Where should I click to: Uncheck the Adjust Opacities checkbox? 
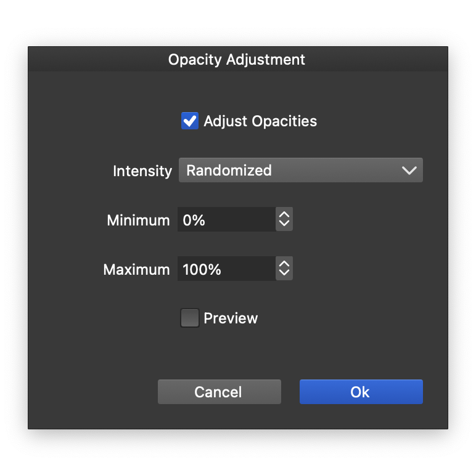tap(189, 121)
